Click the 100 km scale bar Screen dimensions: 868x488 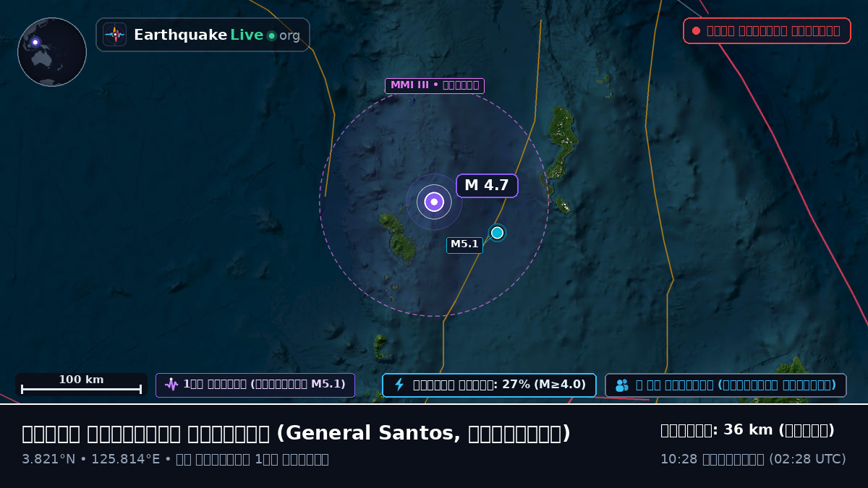81,385
